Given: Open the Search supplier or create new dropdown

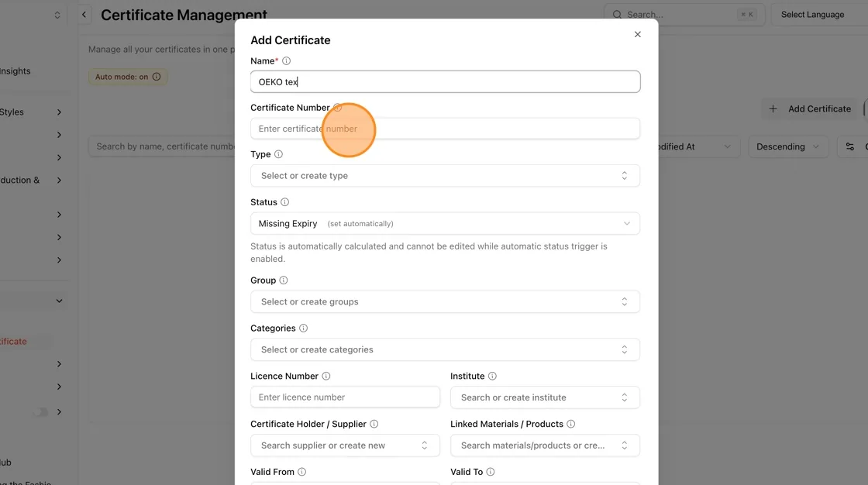Looking at the screenshot, I should [x=345, y=445].
